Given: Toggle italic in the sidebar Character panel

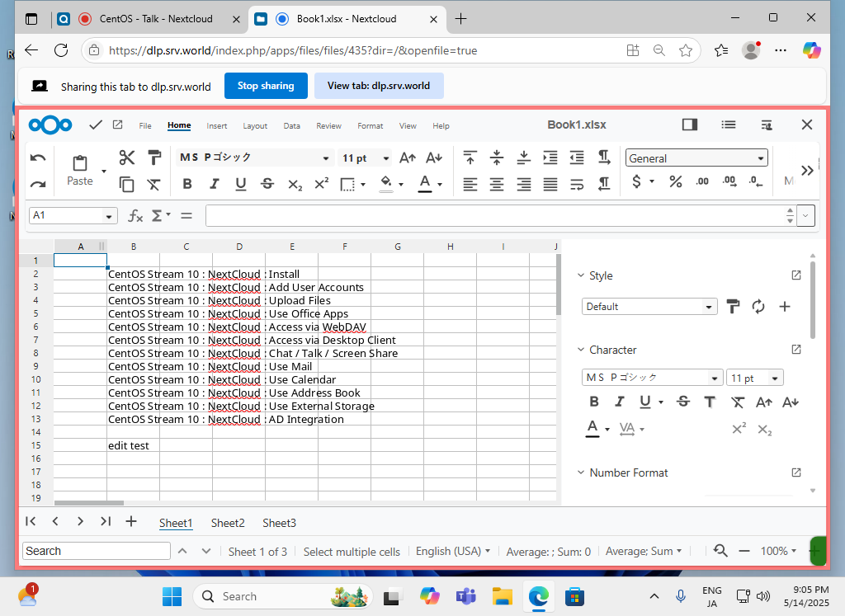Looking at the screenshot, I should 620,402.
